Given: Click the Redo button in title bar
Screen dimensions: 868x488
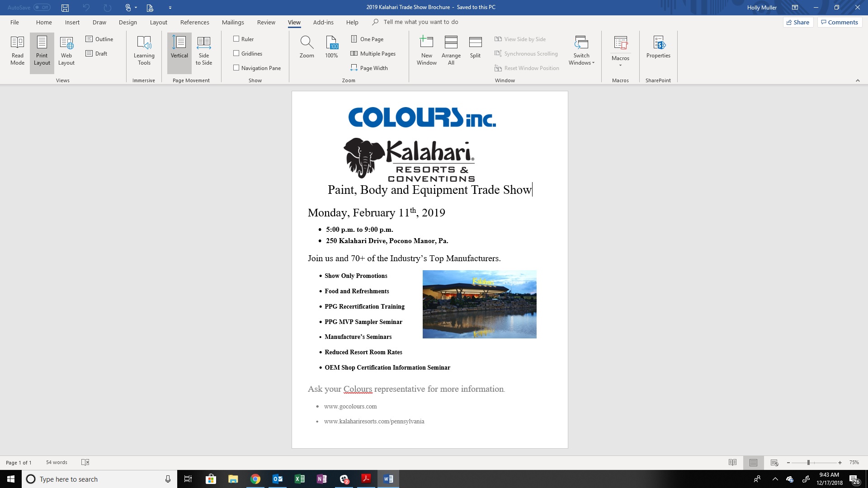Looking at the screenshot, I should pyautogui.click(x=107, y=8).
